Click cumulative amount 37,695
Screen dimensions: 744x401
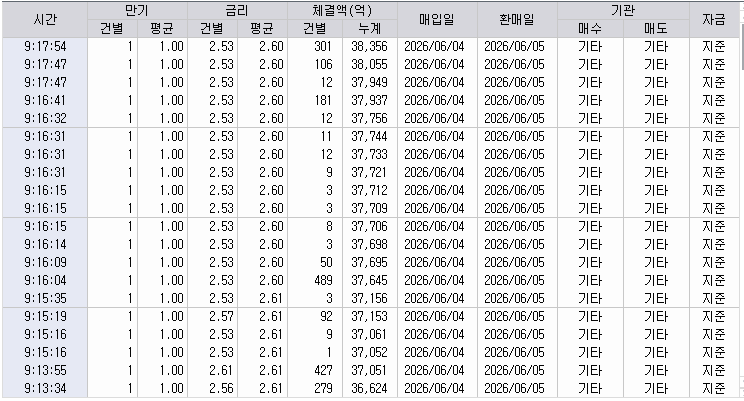click(x=370, y=262)
